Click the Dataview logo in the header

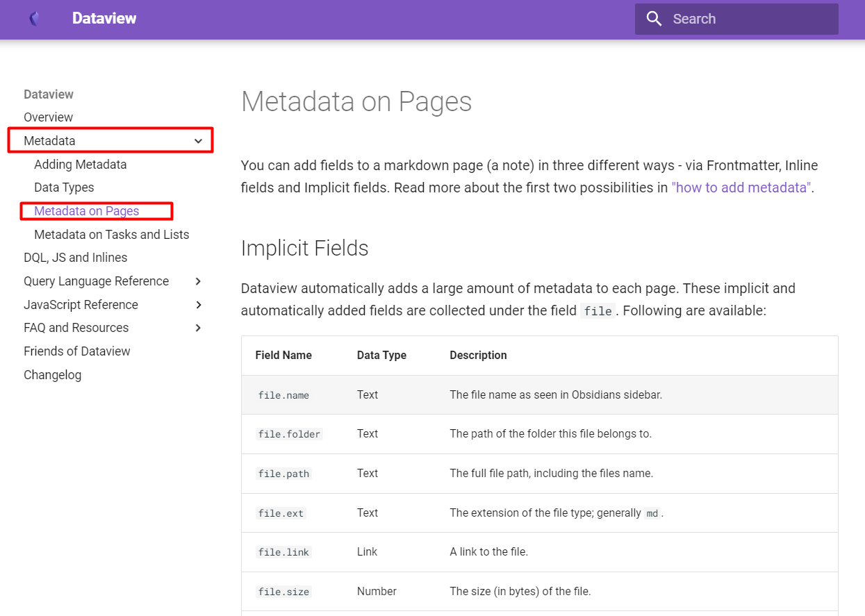coord(33,19)
